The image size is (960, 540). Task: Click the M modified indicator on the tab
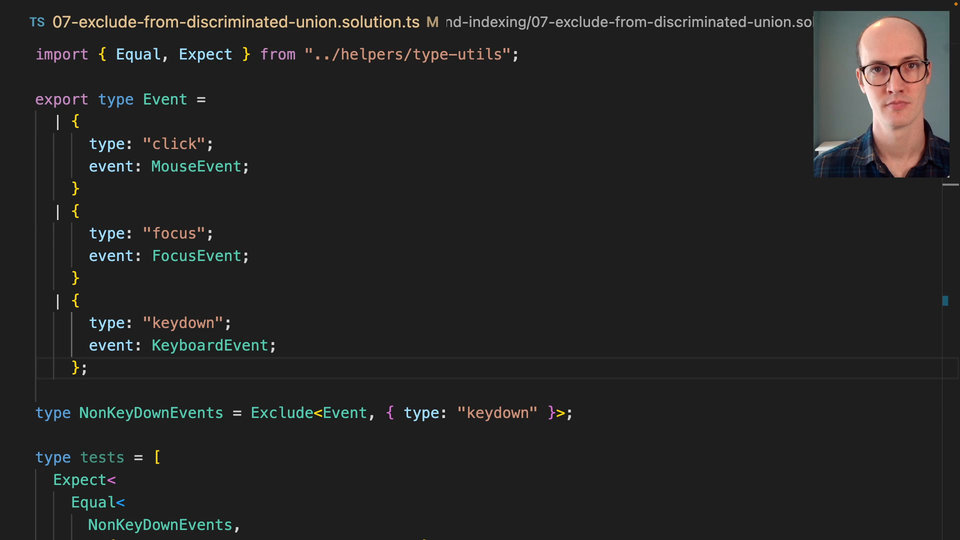pyautogui.click(x=432, y=22)
